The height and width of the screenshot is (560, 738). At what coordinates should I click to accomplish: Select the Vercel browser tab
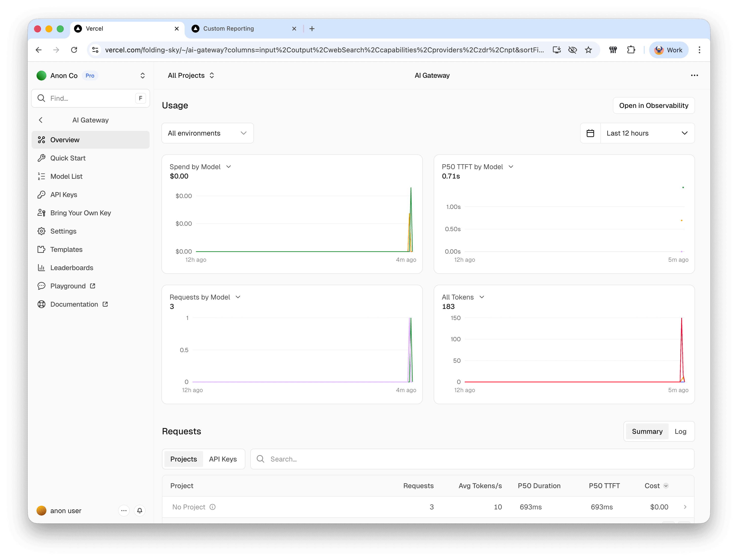(127, 29)
